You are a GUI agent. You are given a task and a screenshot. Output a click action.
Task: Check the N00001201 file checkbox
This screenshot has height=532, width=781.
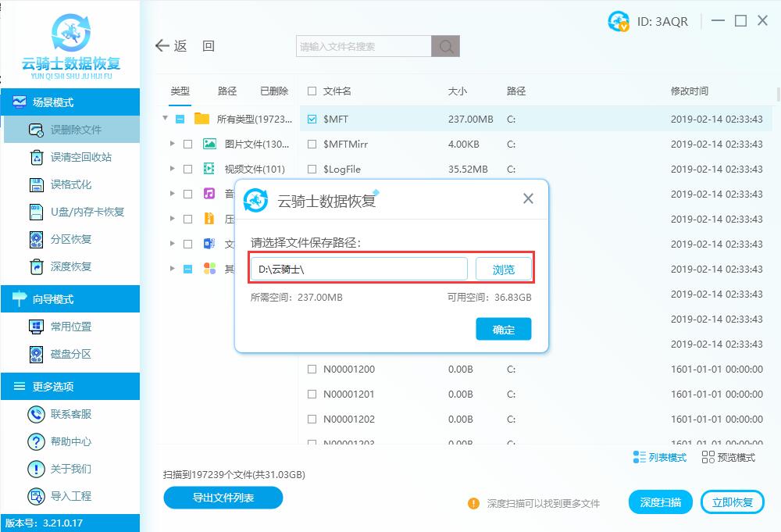[312, 394]
